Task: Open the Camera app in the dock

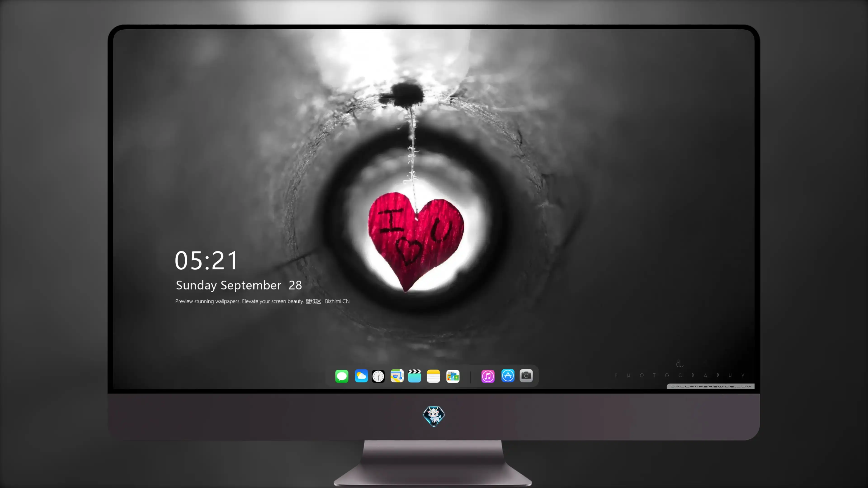Action: tap(526, 375)
